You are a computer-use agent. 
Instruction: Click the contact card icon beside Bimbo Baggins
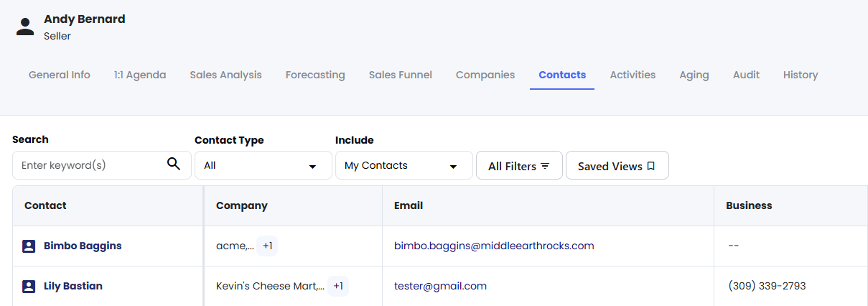(x=29, y=246)
